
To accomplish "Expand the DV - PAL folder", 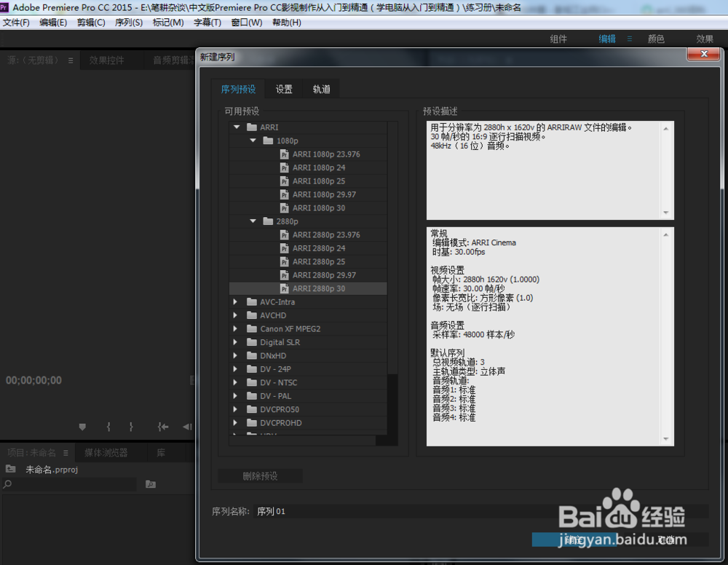I will 235,396.
